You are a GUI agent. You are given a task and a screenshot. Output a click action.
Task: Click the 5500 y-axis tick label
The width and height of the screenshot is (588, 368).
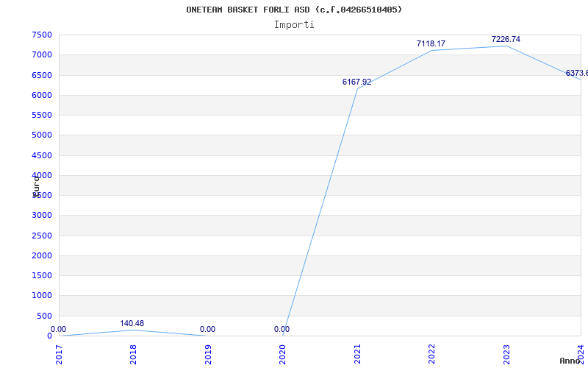[42, 115]
